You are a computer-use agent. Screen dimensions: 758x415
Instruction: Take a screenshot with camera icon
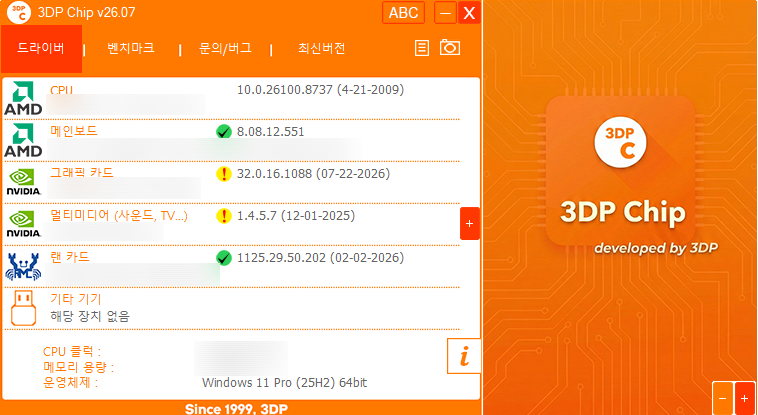(450, 47)
